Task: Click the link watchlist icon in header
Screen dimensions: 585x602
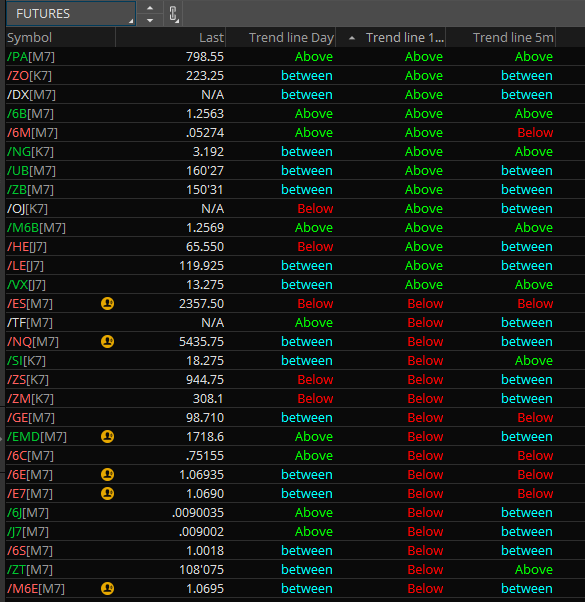Action: point(174,14)
